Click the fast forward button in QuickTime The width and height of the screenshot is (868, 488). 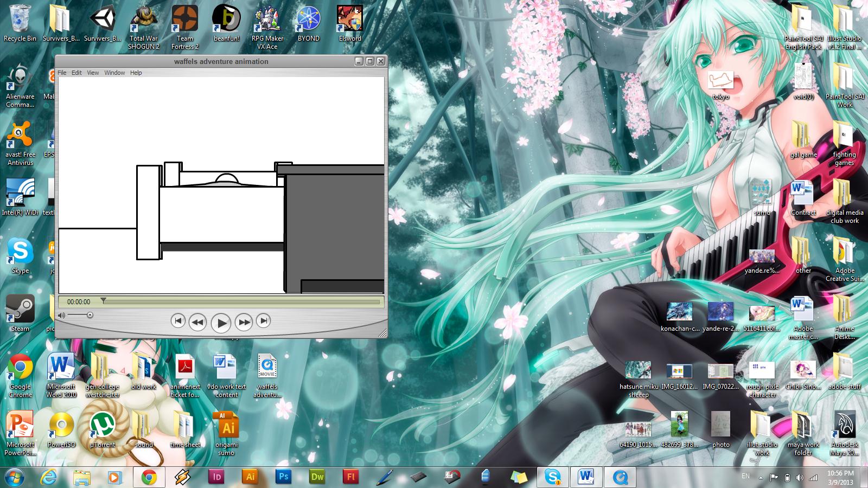(x=244, y=322)
